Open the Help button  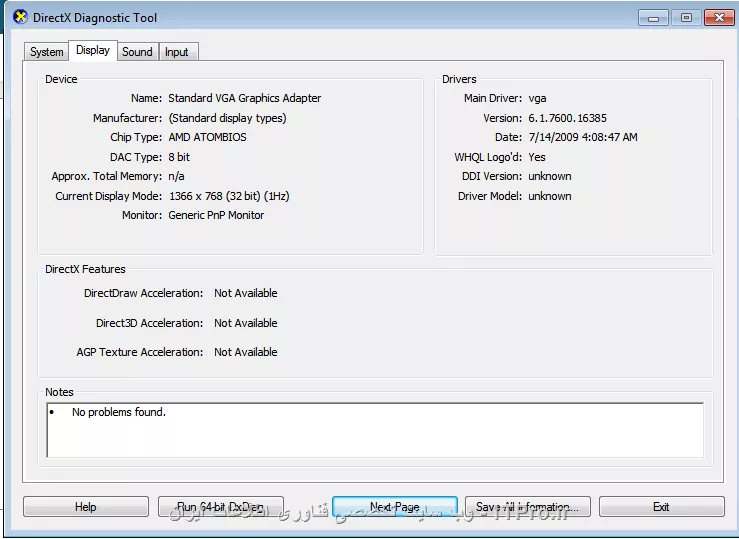click(x=86, y=507)
